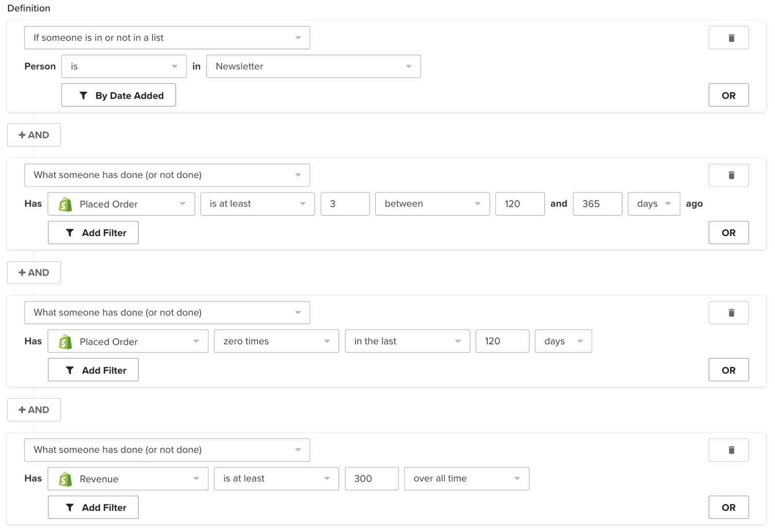775x532 pixels.
Task: Delete the Revenue condition
Action: click(728, 450)
